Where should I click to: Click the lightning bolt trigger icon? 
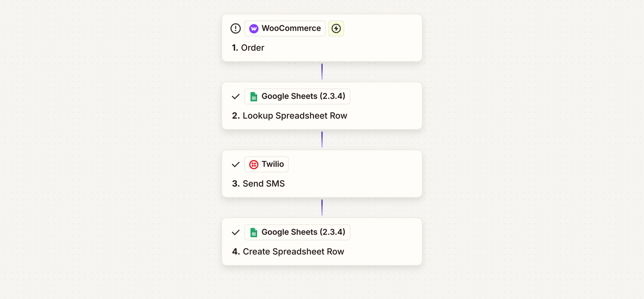(336, 29)
